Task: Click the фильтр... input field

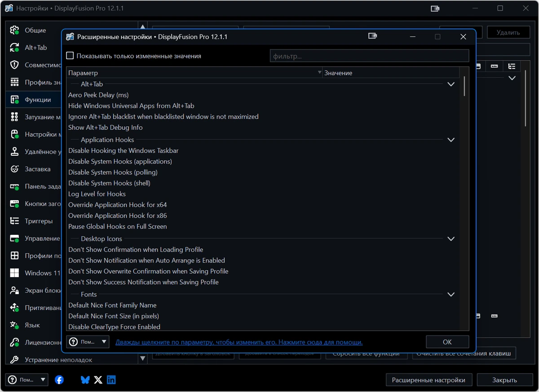Action: 369,56
